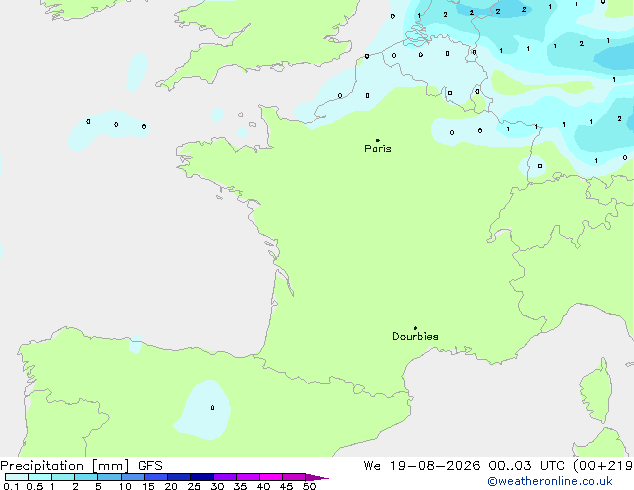Screen dimensions: 634x490
Task: Select the 35 mm legend color swatch
Action: [248, 477]
